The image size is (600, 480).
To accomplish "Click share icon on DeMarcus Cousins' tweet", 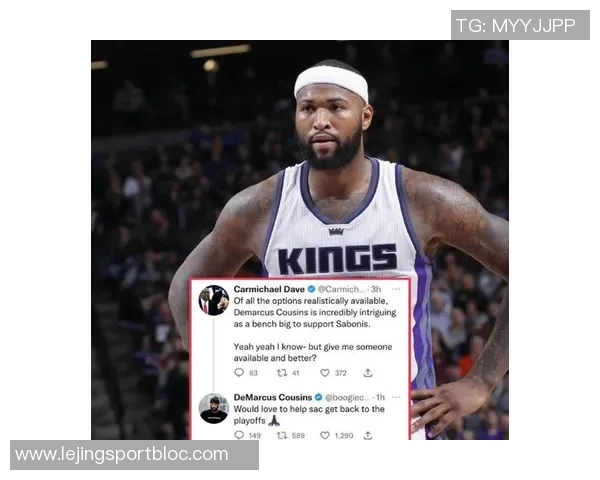I will 368,435.
